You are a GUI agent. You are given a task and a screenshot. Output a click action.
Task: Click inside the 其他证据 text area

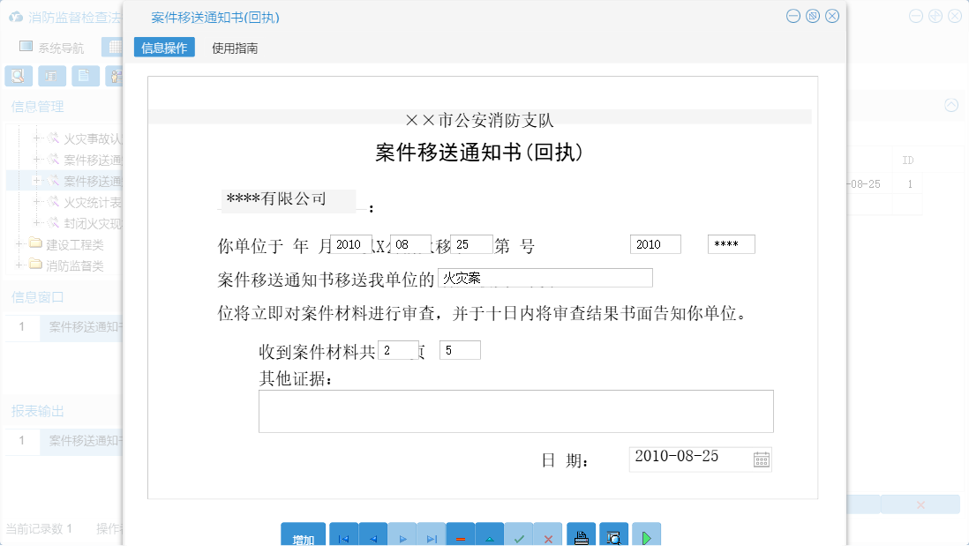point(515,411)
